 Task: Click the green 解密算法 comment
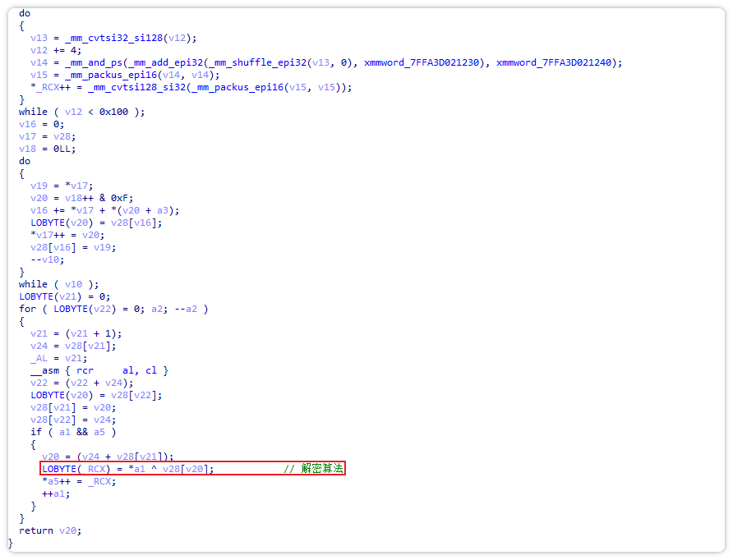coord(321,469)
